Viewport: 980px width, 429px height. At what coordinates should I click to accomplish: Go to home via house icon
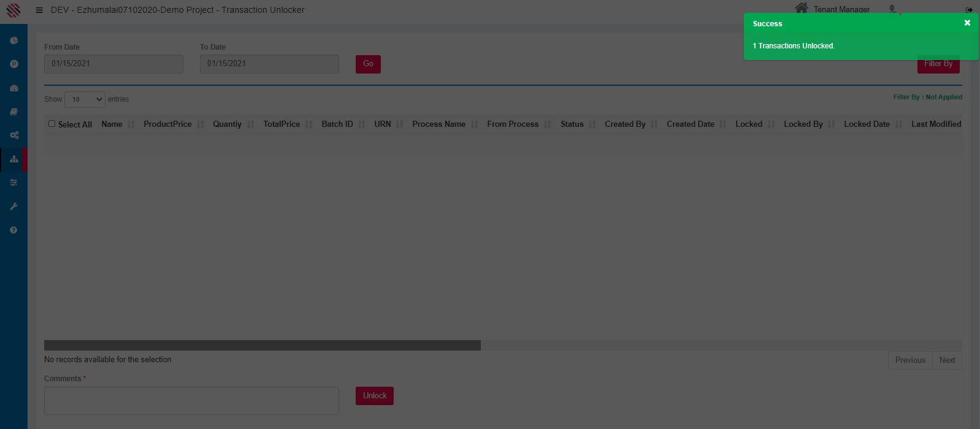point(801,8)
